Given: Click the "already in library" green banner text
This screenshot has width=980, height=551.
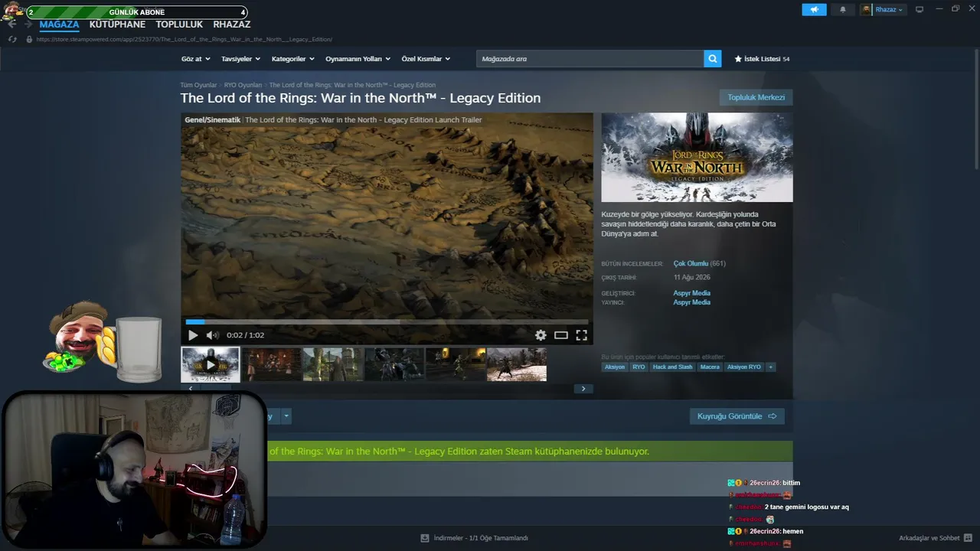Looking at the screenshot, I should coord(459,452).
